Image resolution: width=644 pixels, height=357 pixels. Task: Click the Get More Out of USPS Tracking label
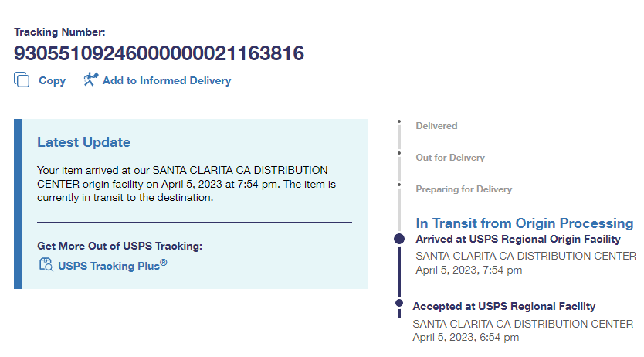[x=120, y=246]
